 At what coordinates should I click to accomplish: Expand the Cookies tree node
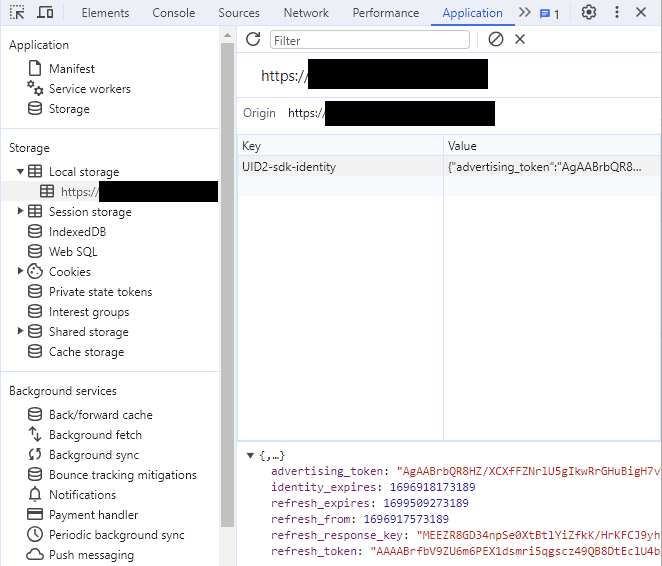coord(21,272)
